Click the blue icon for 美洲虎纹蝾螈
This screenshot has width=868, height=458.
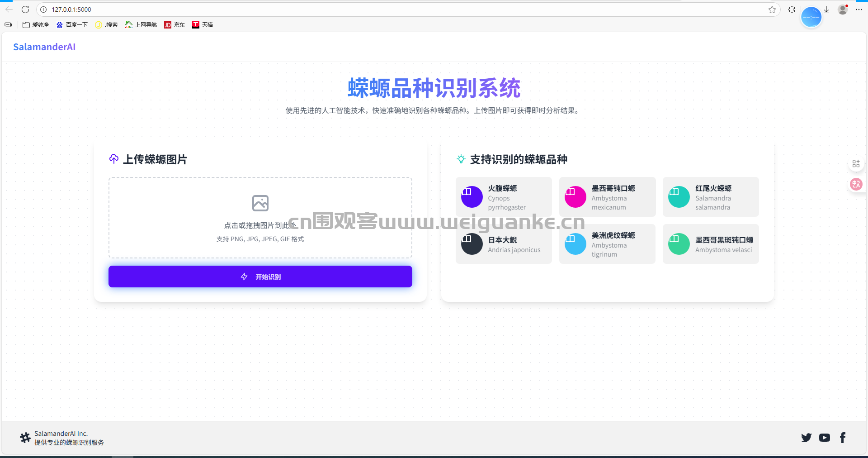coord(575,244)
